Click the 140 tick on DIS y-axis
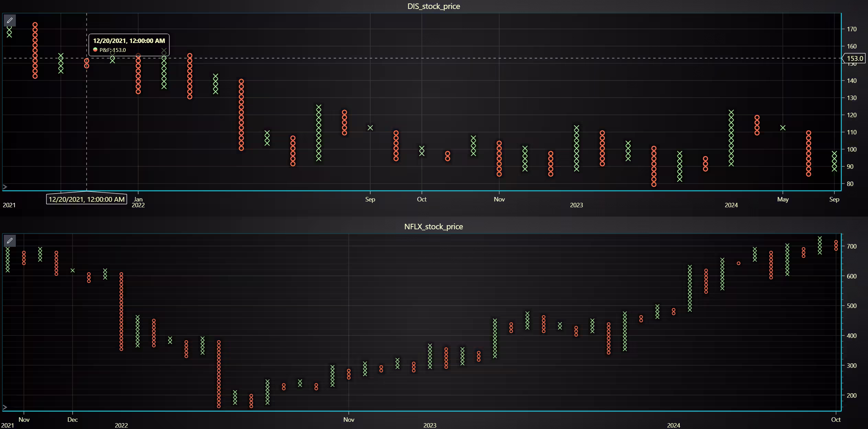 (x=852, y=81)
